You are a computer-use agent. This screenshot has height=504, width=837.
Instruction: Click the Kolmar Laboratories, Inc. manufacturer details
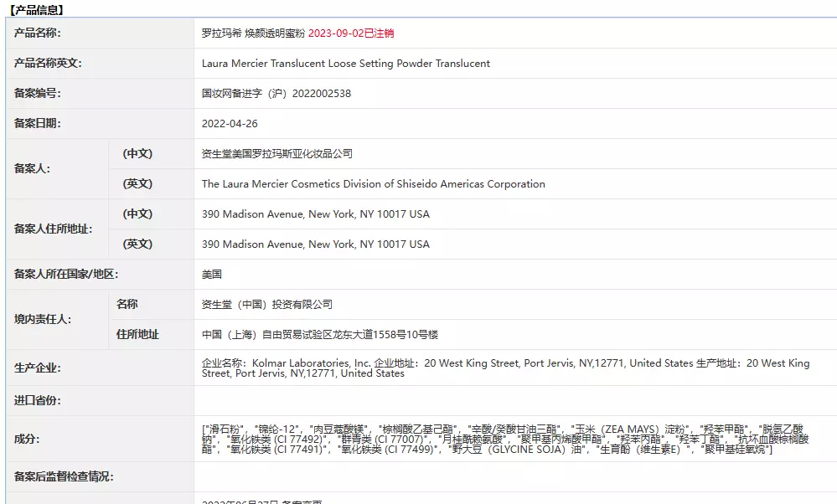pos(505,368)
